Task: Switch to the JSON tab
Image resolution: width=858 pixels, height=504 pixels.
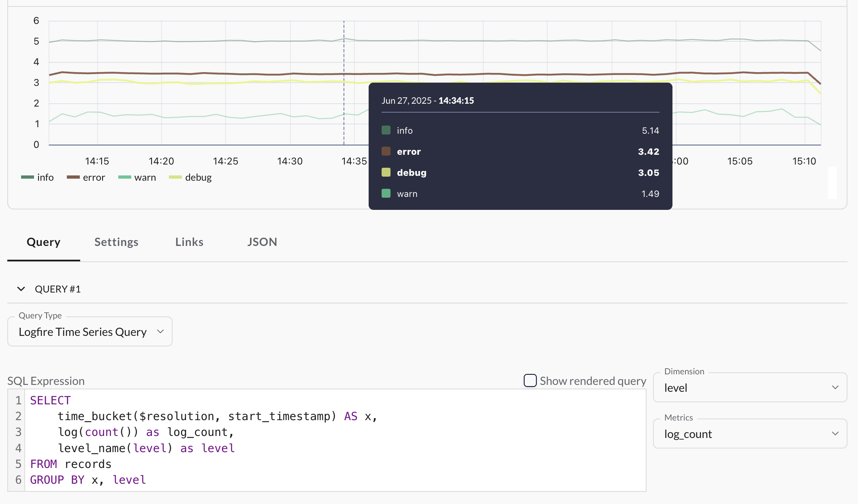Action: [262, 242]
